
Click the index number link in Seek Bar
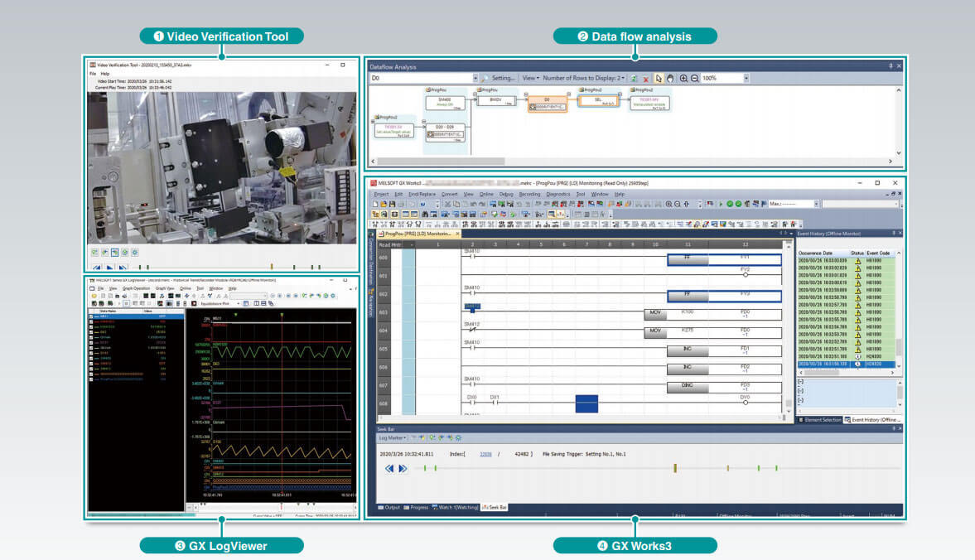[486, 454]
